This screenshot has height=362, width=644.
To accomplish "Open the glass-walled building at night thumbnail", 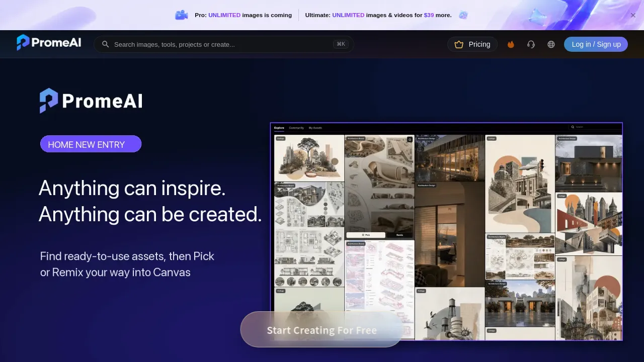I will click(x=450, y=158).
